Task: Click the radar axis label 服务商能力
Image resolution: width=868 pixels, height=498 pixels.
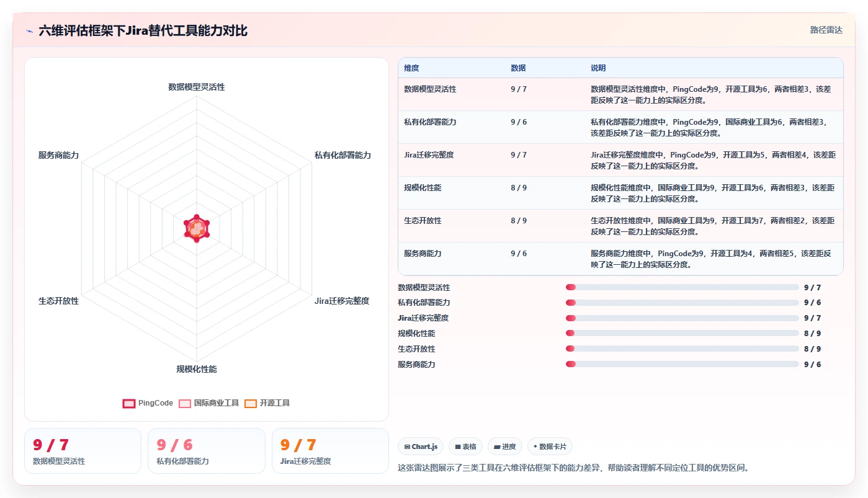Action: pyautogui.click(x=59, y=155)
